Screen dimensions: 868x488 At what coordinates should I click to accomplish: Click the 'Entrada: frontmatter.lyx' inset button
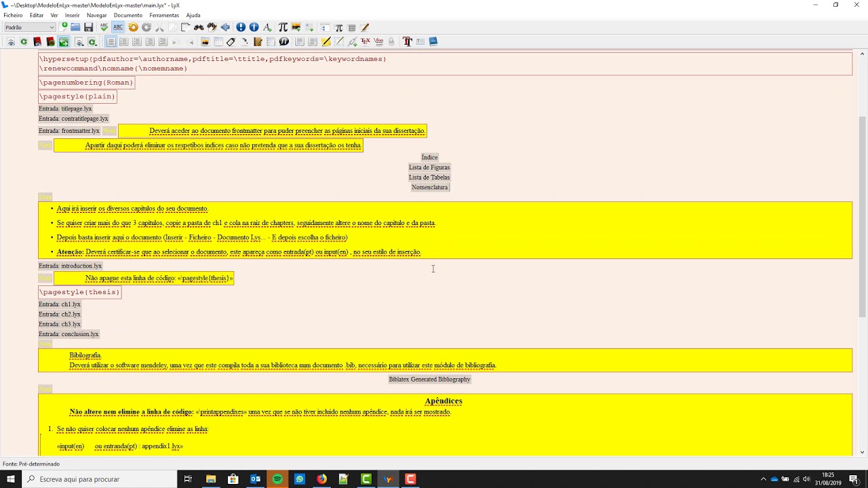pos(69,131)
